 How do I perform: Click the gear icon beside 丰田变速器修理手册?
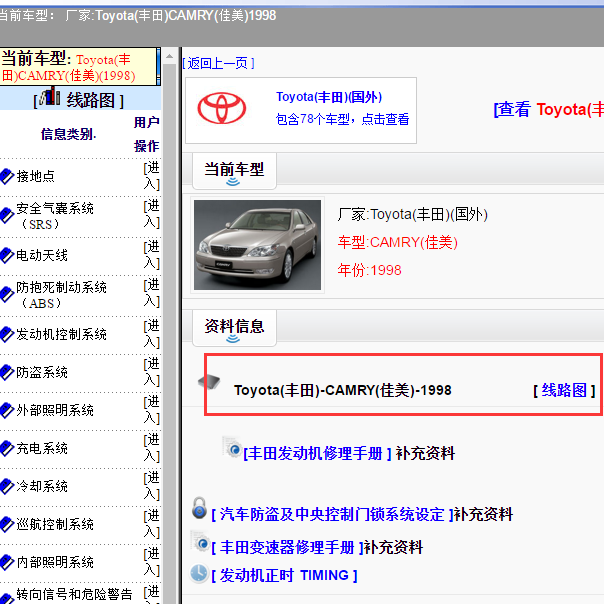coord(200,541)
